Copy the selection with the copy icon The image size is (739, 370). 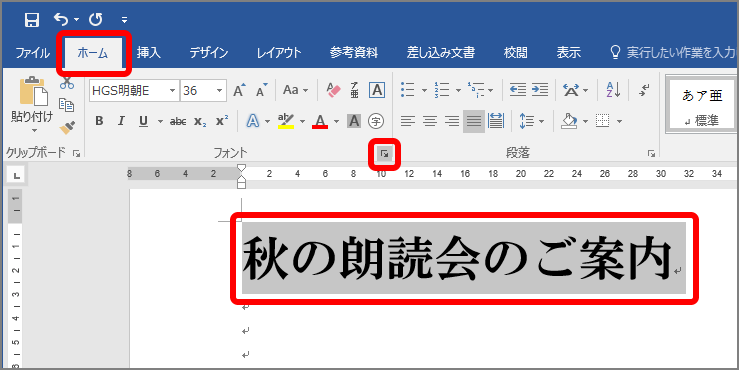(x=67, y=105)
